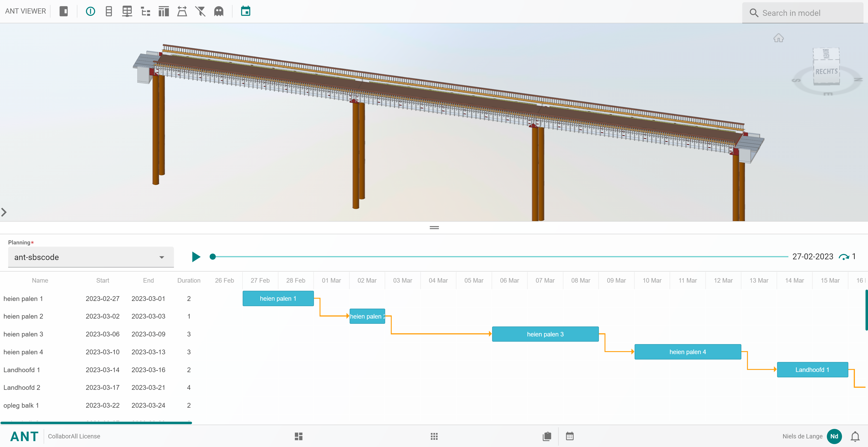Image resolution: width=868 pixels, height=447 pixels.
Task: Click the model tree hierarchy icon
Action: coord(146,12)
